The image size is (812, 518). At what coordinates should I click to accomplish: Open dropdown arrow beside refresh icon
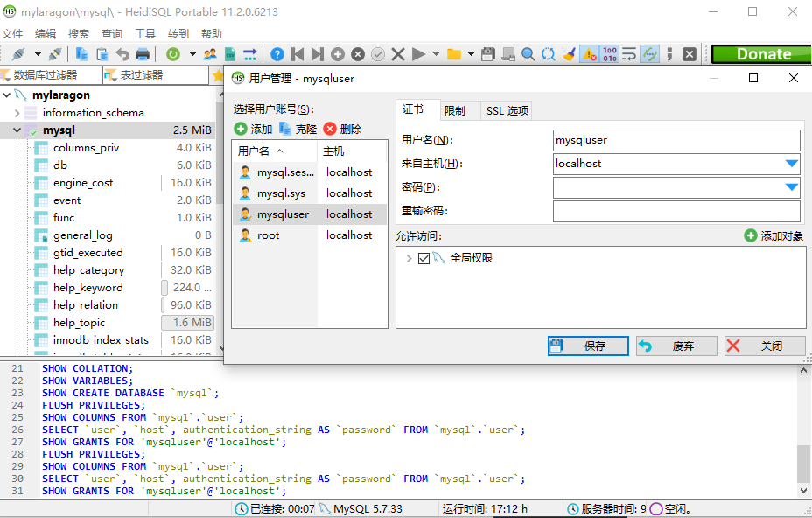click(192, 54)
